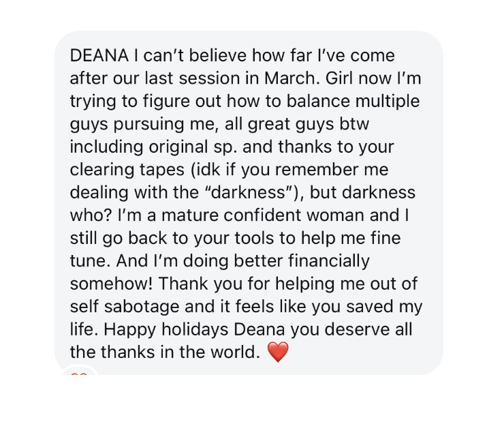Click the word 'pursuing' in the message
This screenshot has width=504, height=439.
point(149,124)
